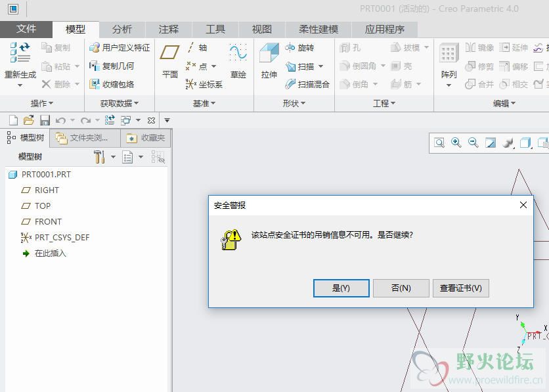549x392 pixels.
Task: Expand Operations (操作) group dropdown
Action: 42,103
